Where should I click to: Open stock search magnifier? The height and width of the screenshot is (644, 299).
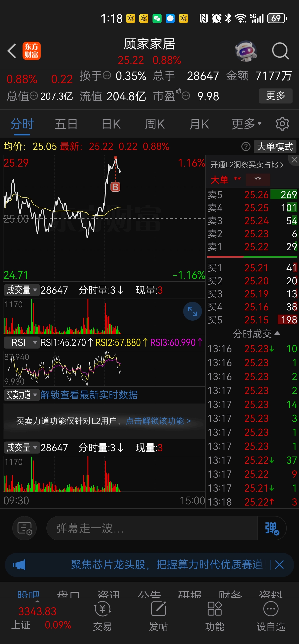click(x=280, y=51)
